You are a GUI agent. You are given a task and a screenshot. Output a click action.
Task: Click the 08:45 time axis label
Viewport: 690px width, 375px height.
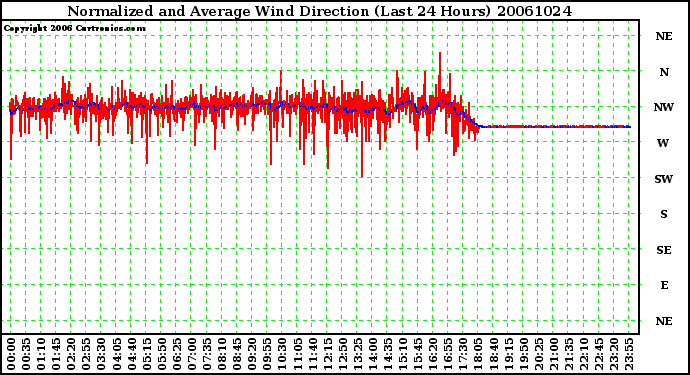coord(237,354)
